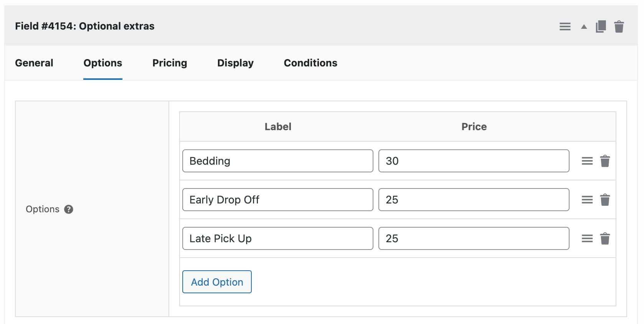Click the Late Pick Up drag handle
644x324 pixels.
(x=587, y=238)
